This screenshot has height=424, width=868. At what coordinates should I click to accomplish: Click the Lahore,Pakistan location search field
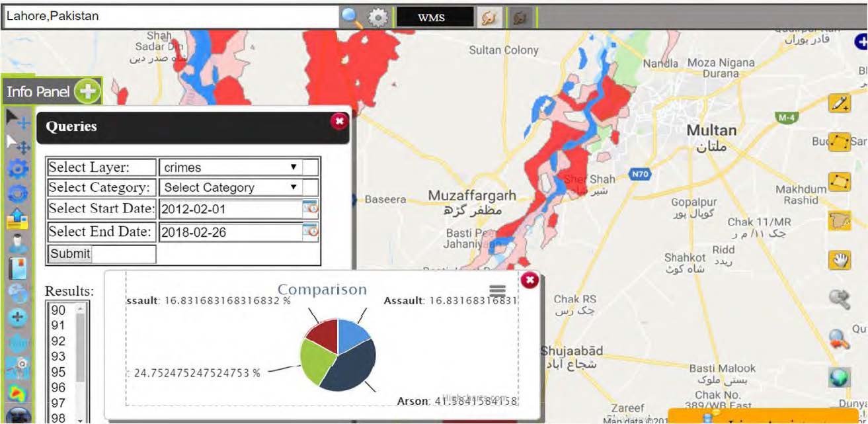pyautogui.click(x=171, y=16)
